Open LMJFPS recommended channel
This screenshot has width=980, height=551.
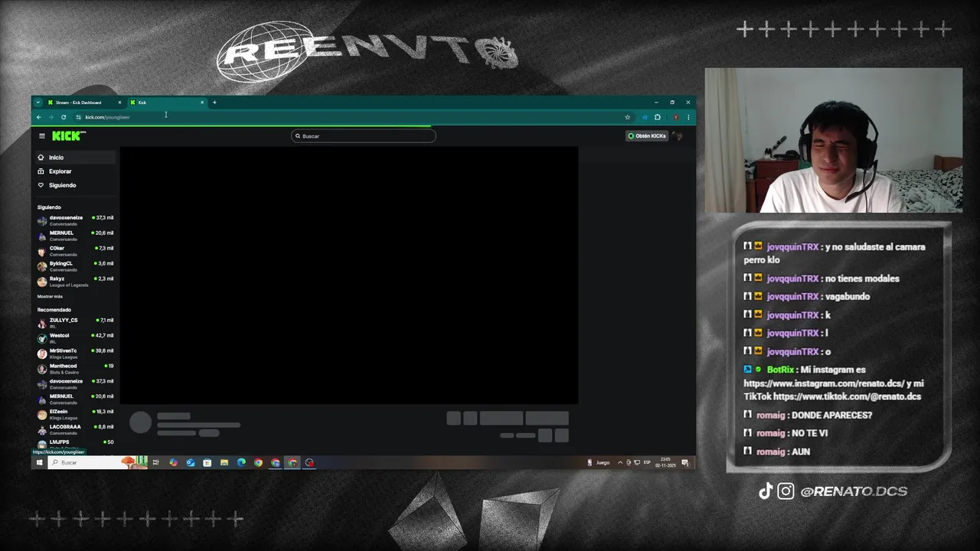75,444
